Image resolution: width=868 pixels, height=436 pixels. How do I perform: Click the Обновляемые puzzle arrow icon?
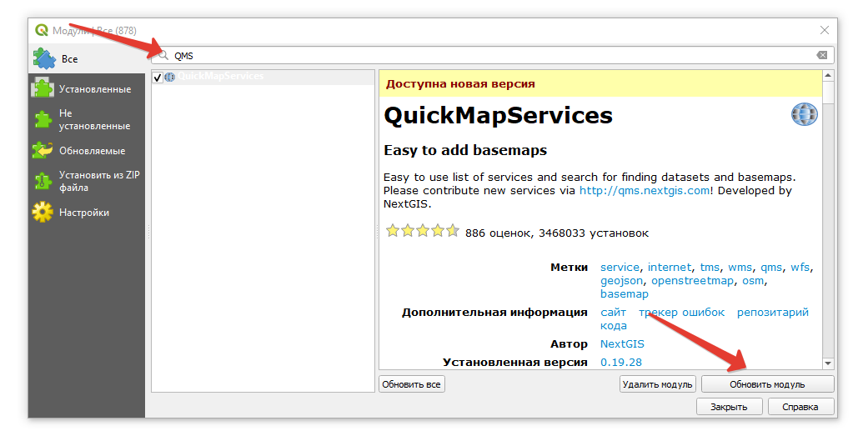pyautogui.click(x=43, y=151)
